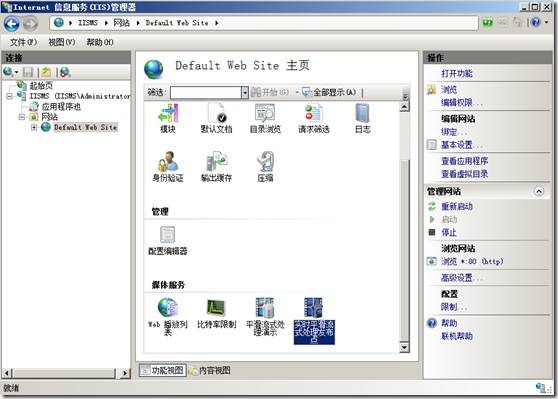The width and height of the screenshot is (558, 399).
Task: Click the help question mark icon in toolbar
Action: pyautogui.click(x=536, y=22)
